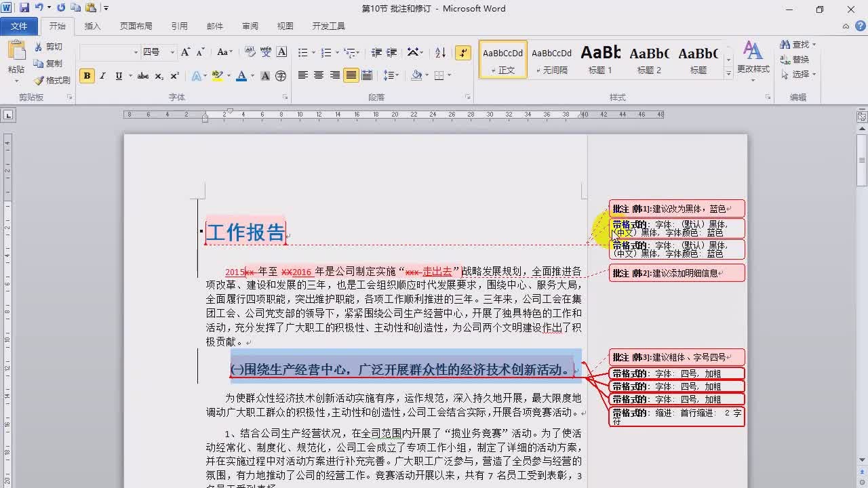Image resolution: width=868 pixels, height=488 pixels.
Task: Toggle justified alignment button
Action: pyautogui.click(x=351, y=75)
